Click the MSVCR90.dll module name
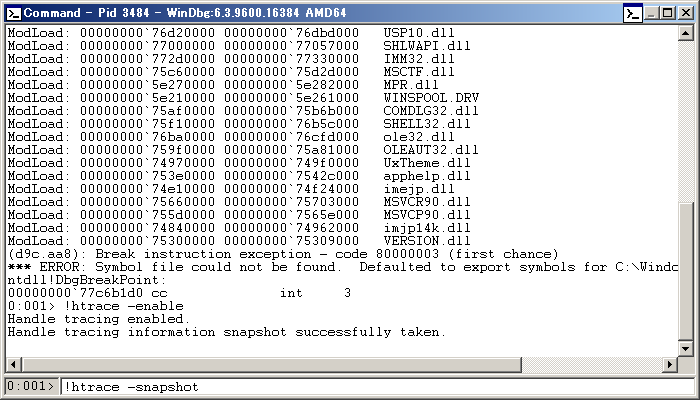 point(427,201)
